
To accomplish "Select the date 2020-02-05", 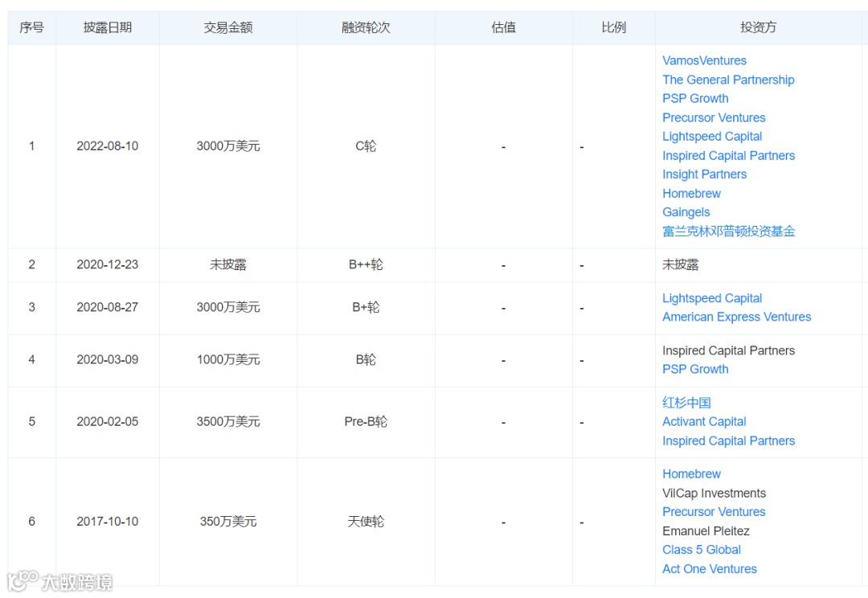I will point(108,422).
